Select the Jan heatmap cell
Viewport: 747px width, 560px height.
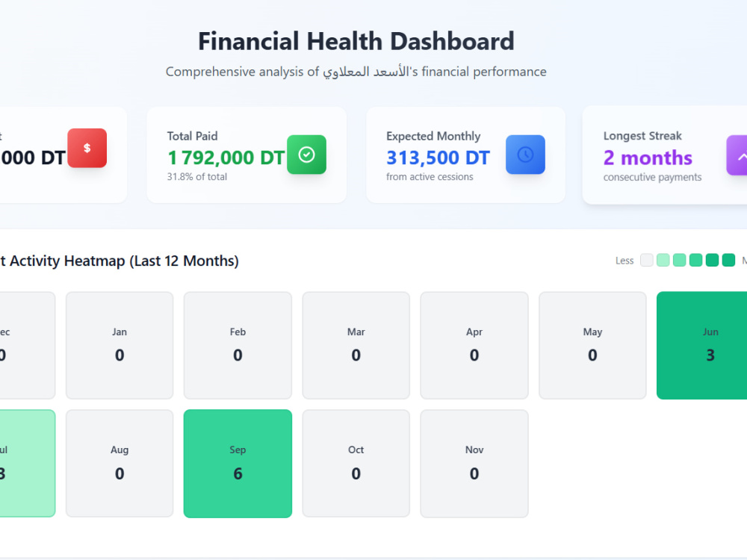[x=120, y=345]
